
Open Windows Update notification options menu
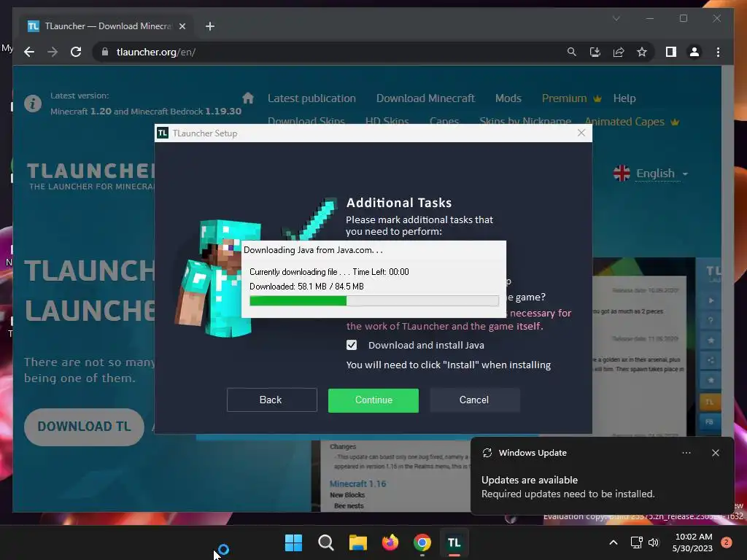[686, 453]
